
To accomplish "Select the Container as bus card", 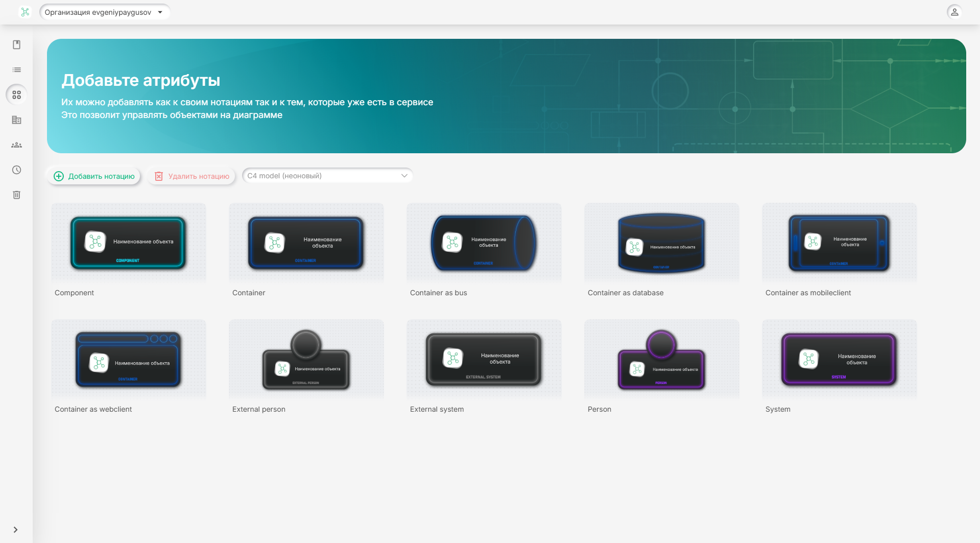I will pyautogui.click(x=484, y=243).
